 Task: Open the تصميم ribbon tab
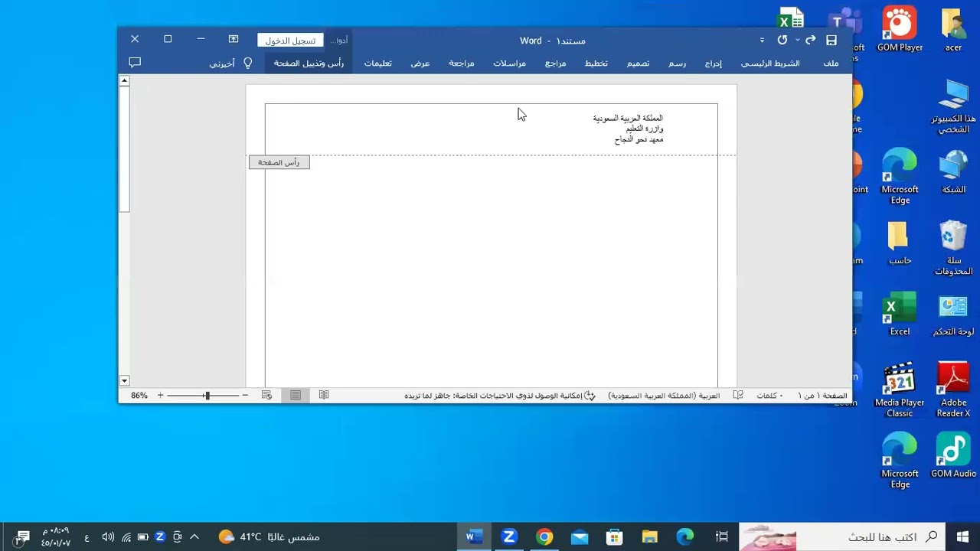click(x=638, y=63)
